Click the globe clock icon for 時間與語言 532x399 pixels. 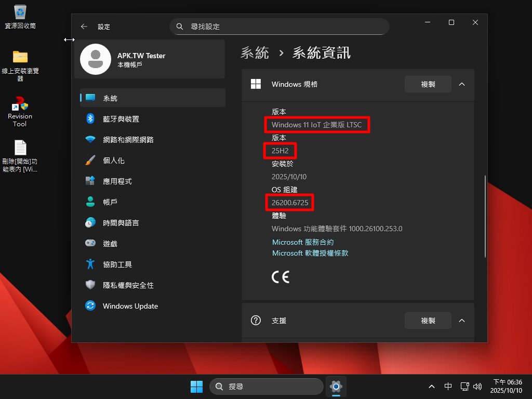(90, 222)
